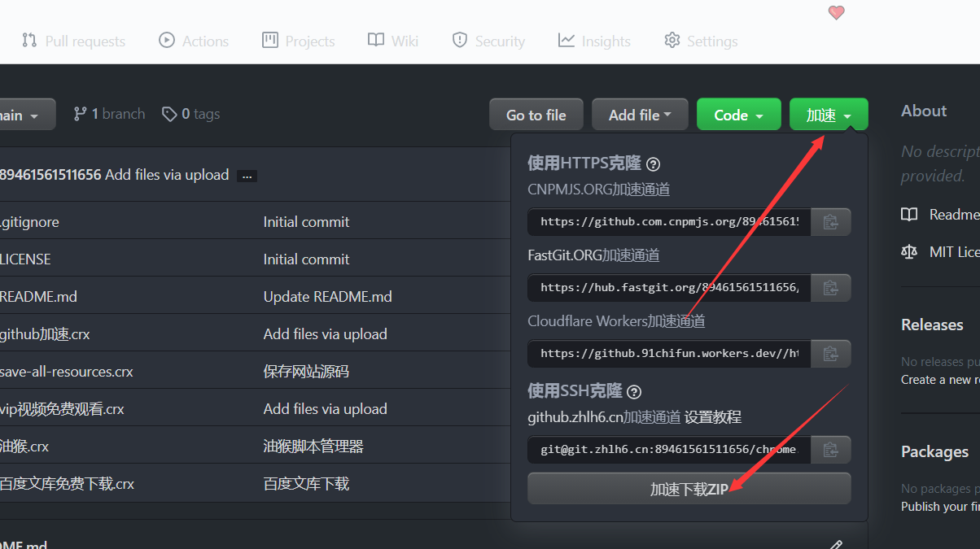Viewport: 980px width, 549px height.
Task: Open README.md in file list
Action: pyautogui.click(x=38, y=297)
